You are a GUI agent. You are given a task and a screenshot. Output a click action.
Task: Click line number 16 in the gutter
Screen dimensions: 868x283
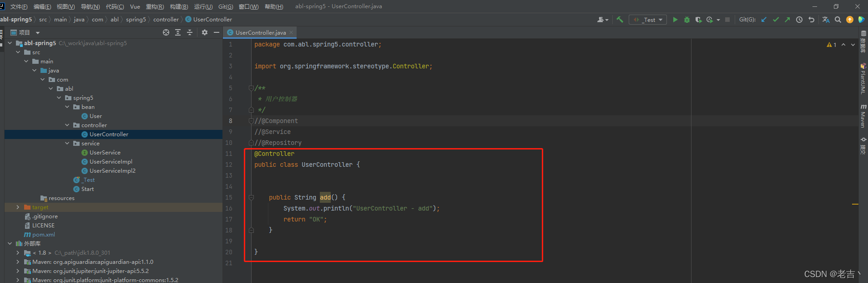click(x=229, y=208)
